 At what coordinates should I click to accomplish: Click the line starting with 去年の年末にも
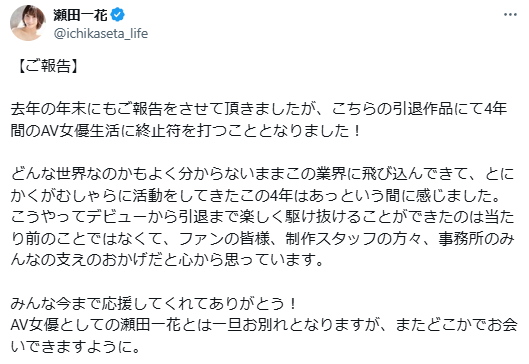pyautogui.click(x=259, y=109)
